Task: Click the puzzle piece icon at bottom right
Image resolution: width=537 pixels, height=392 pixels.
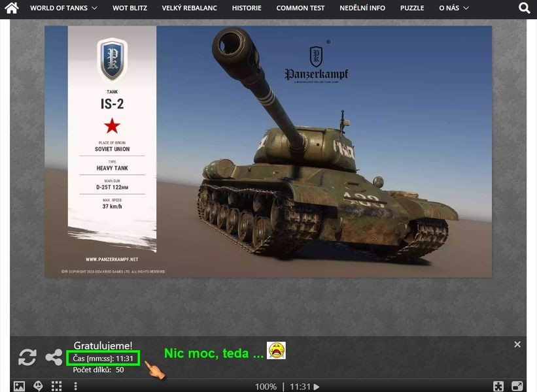Action: 498,386
